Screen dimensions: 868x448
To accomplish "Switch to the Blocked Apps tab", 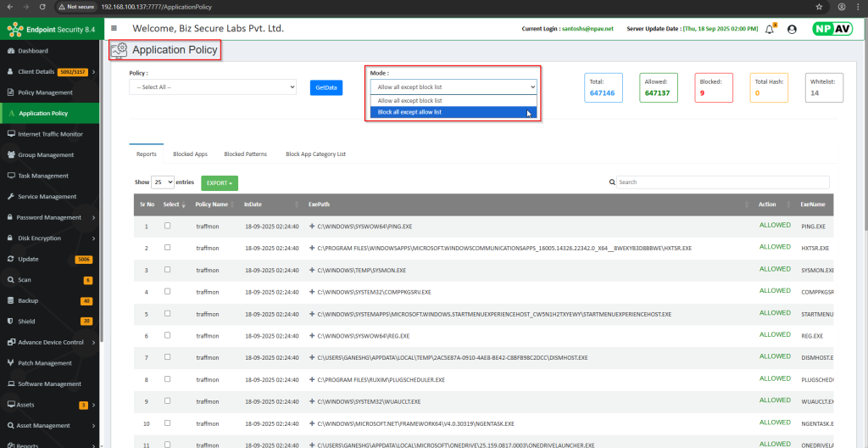I will point(190,154).
